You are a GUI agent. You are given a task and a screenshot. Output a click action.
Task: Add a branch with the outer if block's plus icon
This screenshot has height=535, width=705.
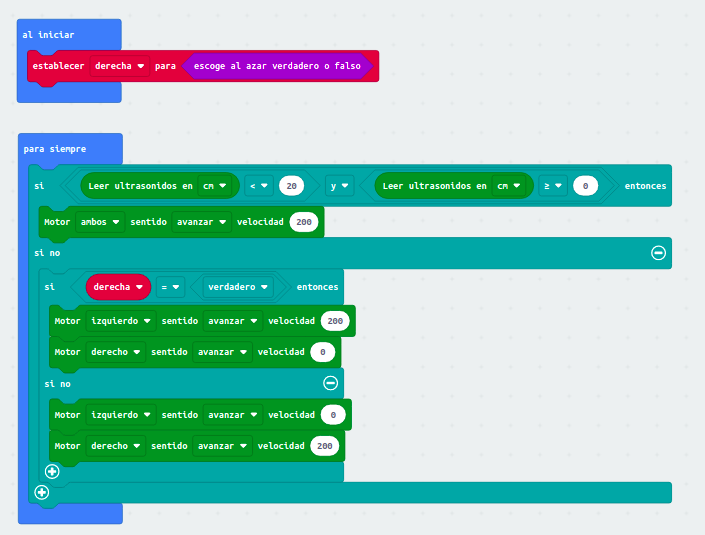[42, 492]
